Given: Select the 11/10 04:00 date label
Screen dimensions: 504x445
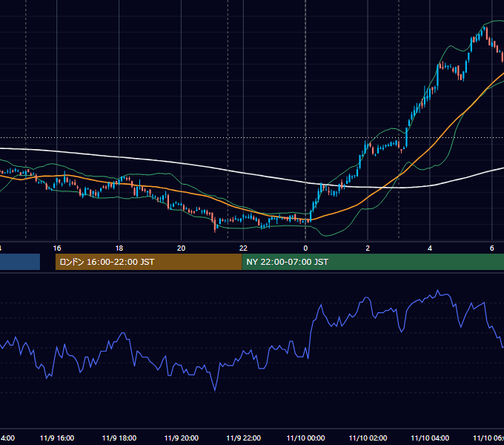Looking at the screenshot, I should 430,438.
